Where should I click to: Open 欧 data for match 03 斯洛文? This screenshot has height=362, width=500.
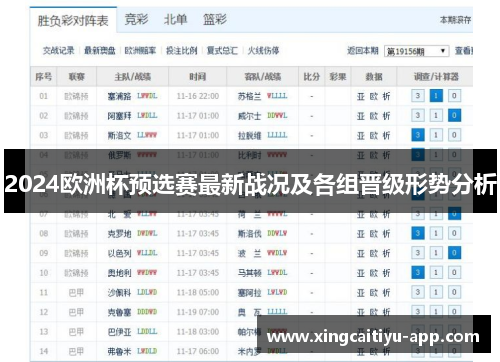tap(374, 136)
